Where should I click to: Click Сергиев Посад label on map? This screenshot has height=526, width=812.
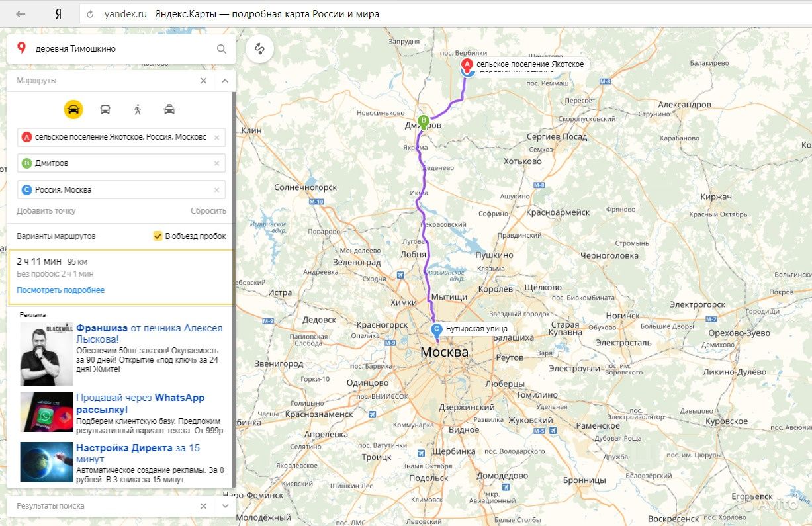pyautogui.click(x=557, y=136)
